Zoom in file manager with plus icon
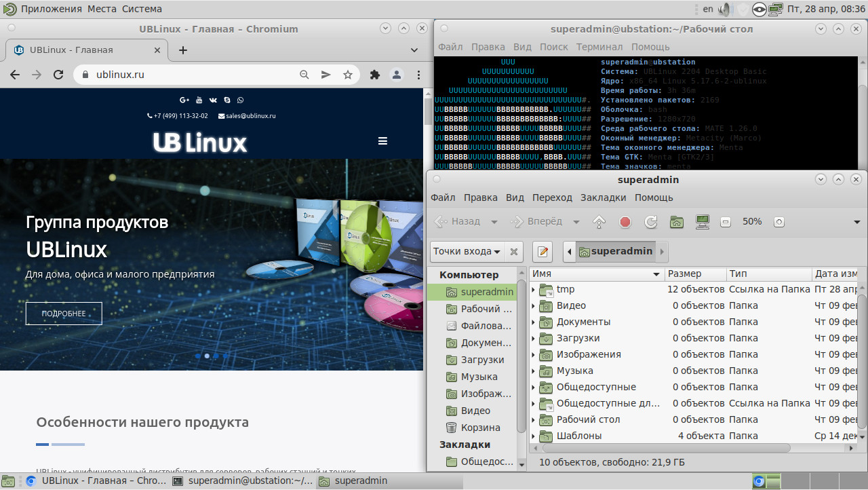Image resolution: width=868 pixels, height=490 pixels. click(779, 222)
